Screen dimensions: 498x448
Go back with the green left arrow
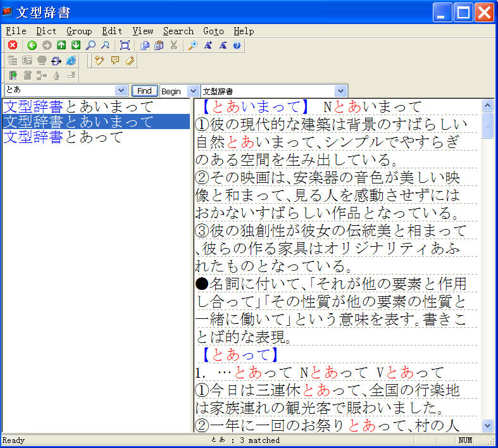32,46
